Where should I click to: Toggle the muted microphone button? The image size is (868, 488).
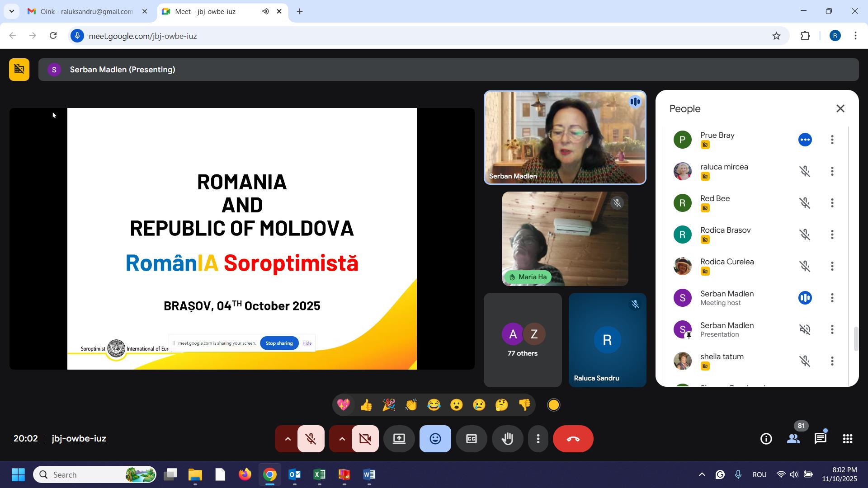point(311,439)
